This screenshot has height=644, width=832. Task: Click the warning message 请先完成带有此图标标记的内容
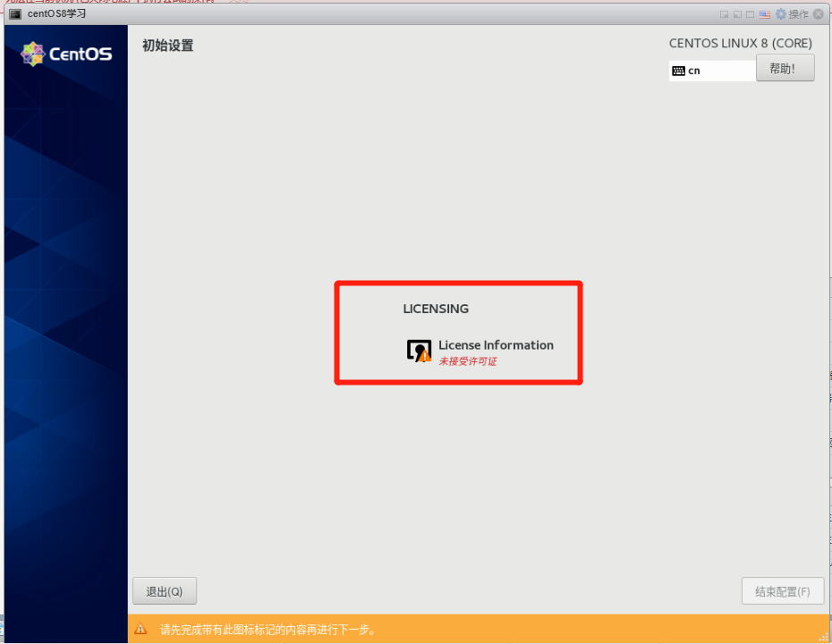268,630
